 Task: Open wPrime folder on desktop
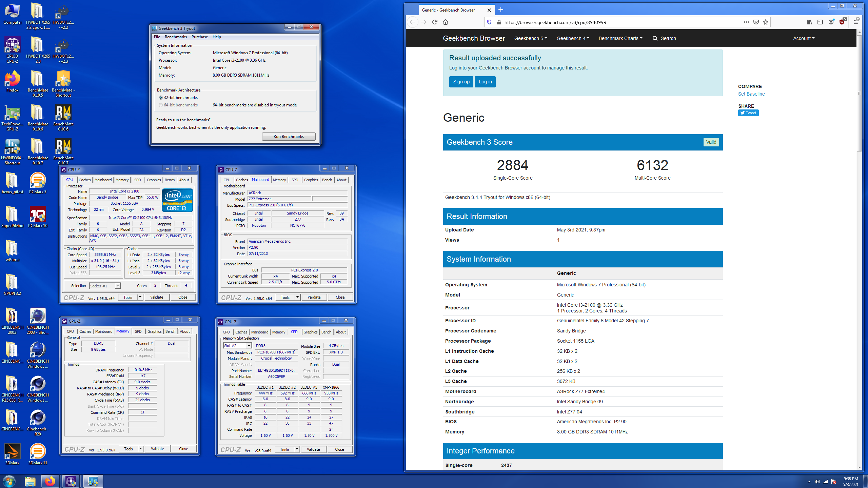(13, 251)
